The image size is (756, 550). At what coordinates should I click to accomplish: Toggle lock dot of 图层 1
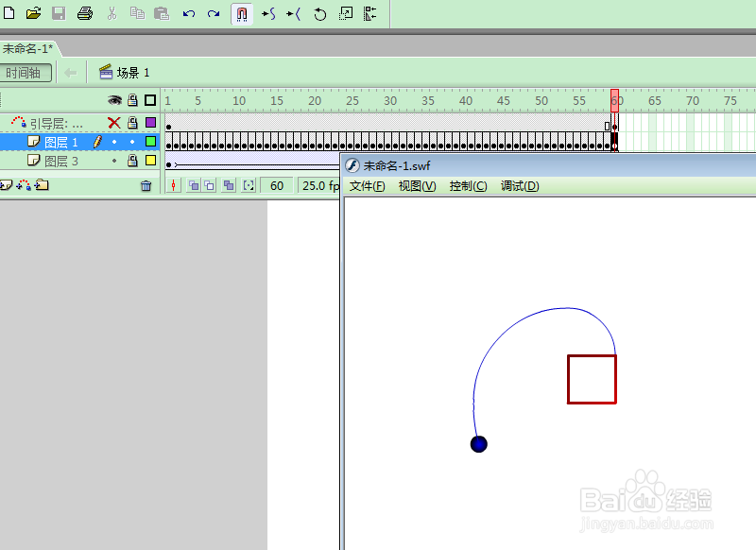pyautogui.click(x=132, y=142)
